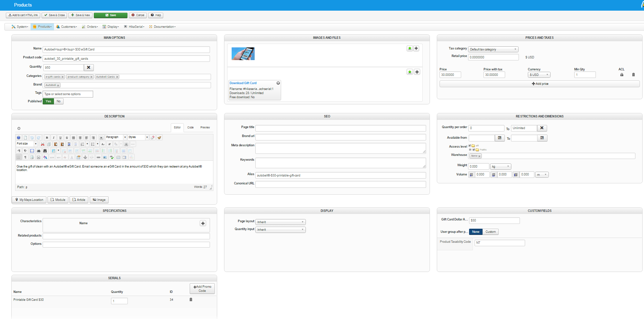Click the Cancel button
Screen dimensions: 644x319
(x=138, y=15)
